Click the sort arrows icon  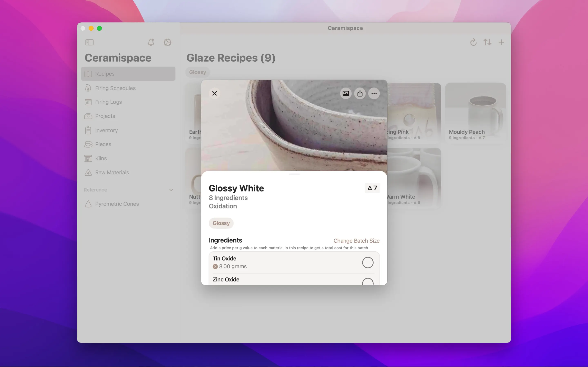point(487,42)
